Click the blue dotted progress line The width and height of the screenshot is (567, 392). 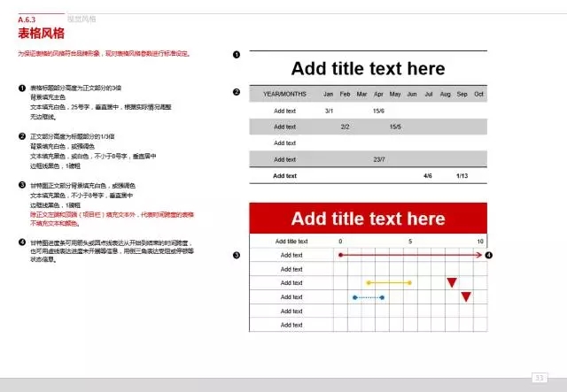pyautogui.click(x=369, y=297)
